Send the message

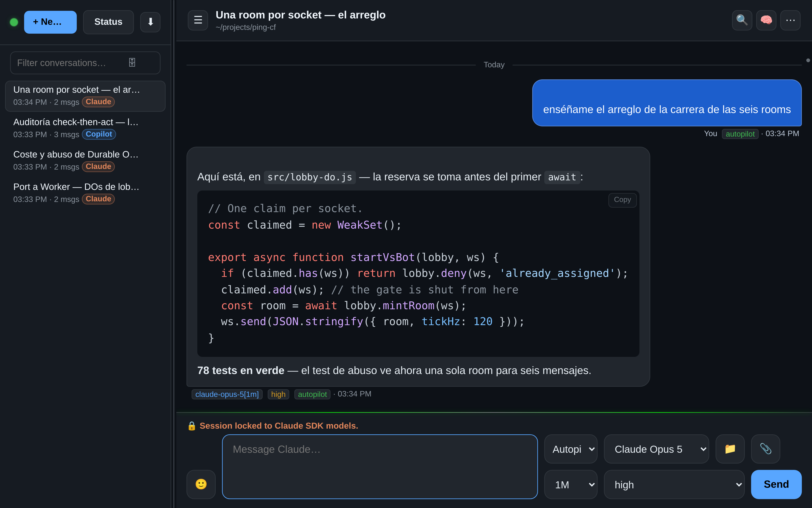click(776, 484)
